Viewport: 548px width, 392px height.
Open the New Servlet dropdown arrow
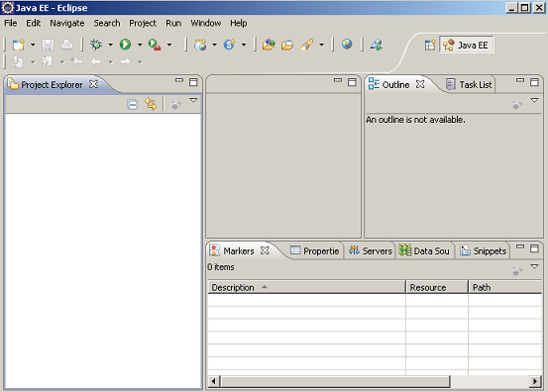pyautogui.click(x=244, y=45)
